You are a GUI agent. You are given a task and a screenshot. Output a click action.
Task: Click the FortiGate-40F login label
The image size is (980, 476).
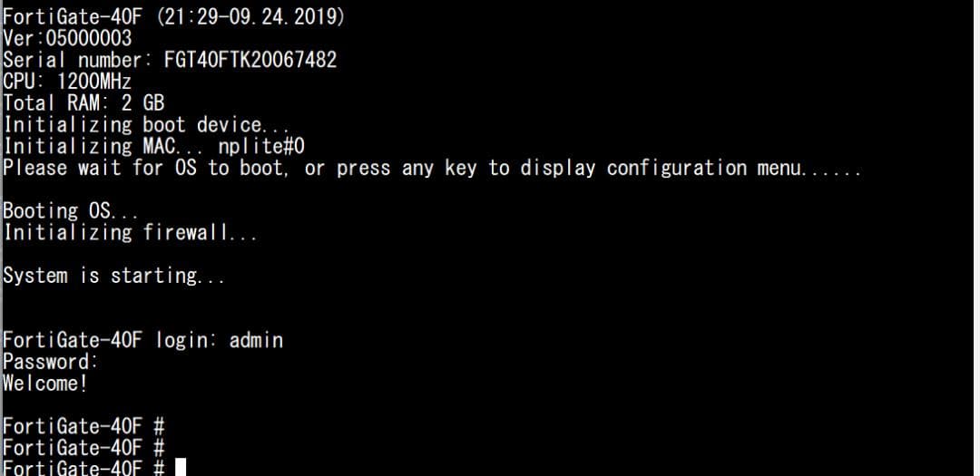(107, 340)
